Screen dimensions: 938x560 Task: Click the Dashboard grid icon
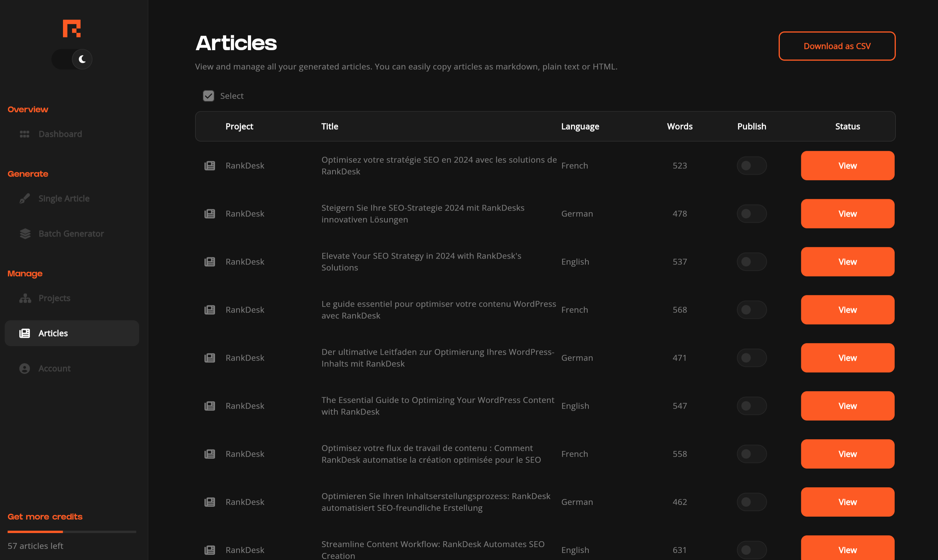pyautogui.click(x=25, y=134)
